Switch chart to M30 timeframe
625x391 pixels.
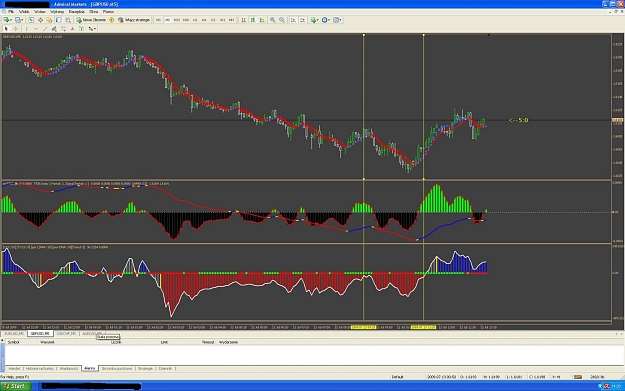[x=186, y=20]
